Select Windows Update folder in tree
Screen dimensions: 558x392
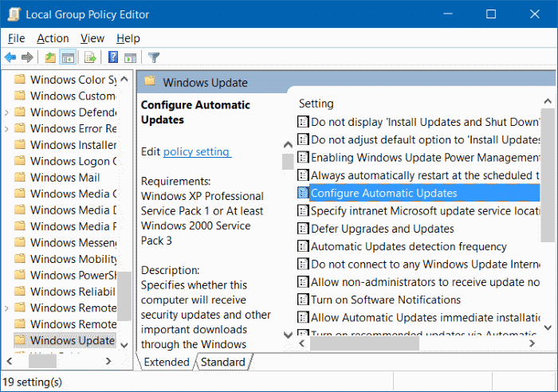click(65, 340)
